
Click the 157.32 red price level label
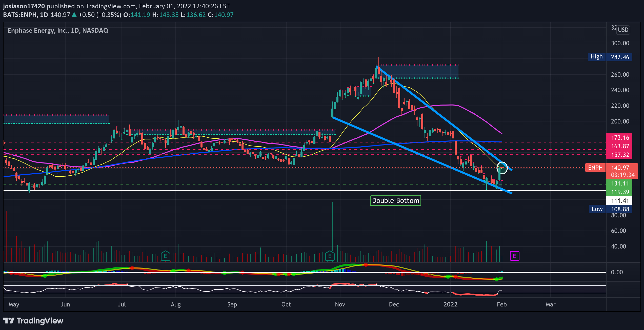(x=619, y=155)
